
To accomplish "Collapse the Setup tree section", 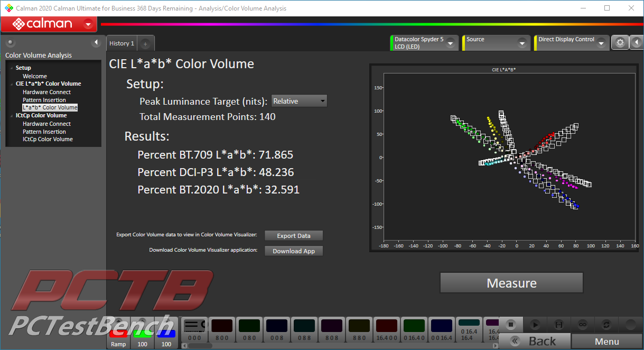I will click(12, 68).
